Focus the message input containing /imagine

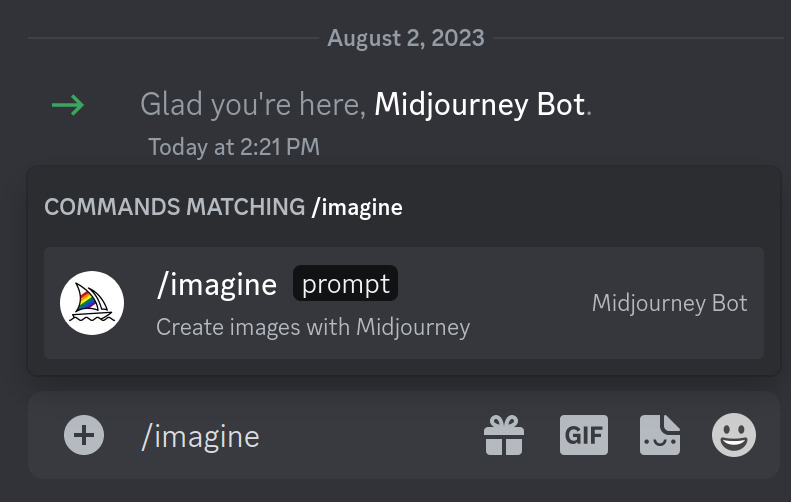click(404, 435)
